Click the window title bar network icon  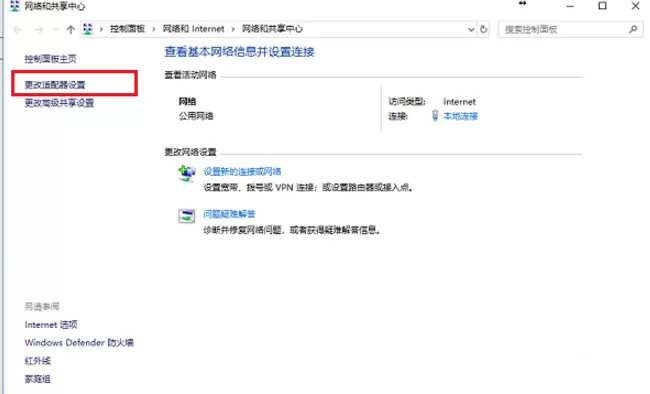click(x=15, y=6)
